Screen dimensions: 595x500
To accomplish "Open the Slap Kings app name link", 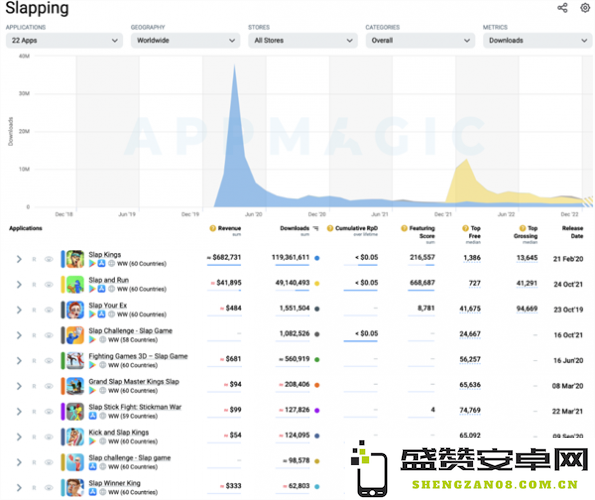I will coord(105,255).
